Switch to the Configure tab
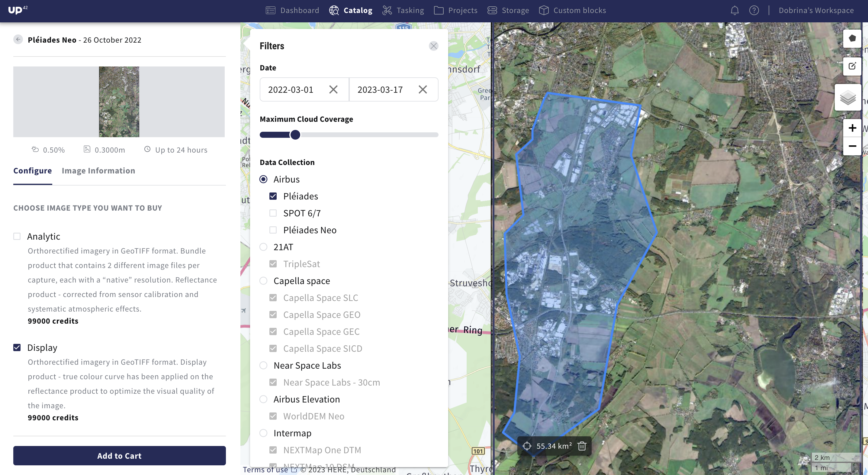 click(x=33, y=171)
